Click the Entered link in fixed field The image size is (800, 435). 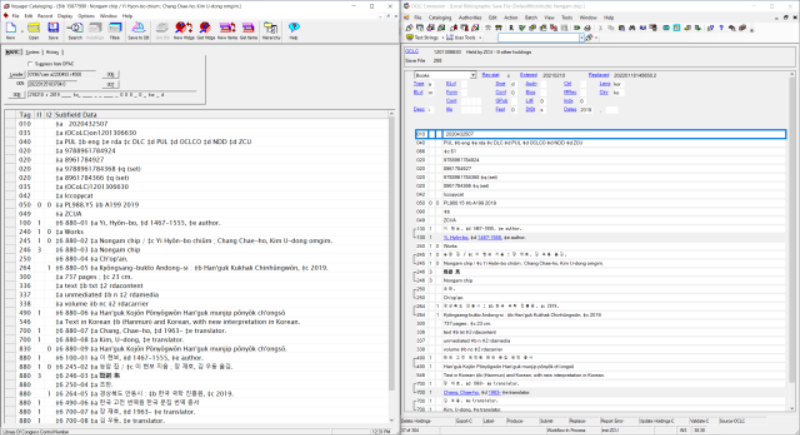[528, 75]
